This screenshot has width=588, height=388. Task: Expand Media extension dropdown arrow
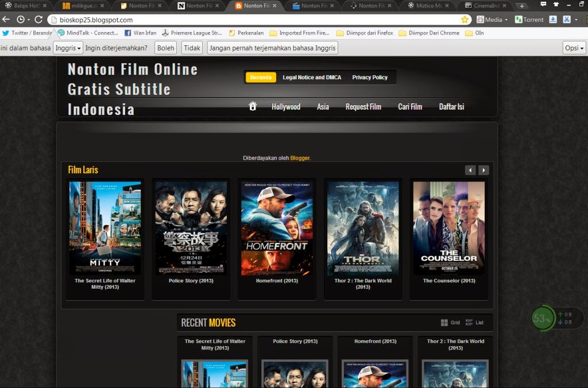506,20
